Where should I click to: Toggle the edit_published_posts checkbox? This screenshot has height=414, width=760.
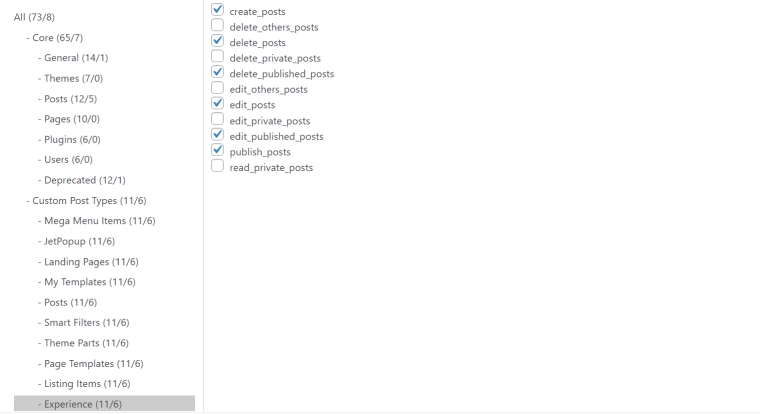click(217, 134)
